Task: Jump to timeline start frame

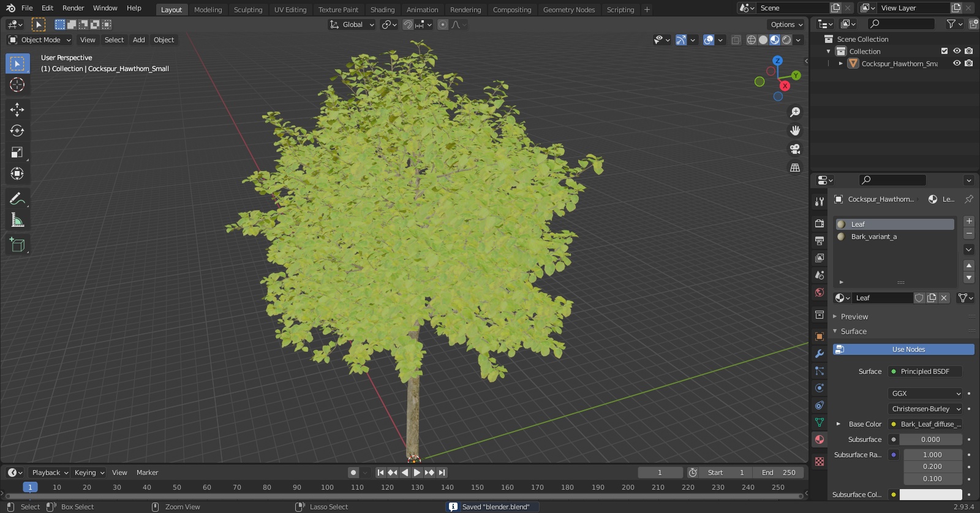Action: pyautogui.click(x=380, y=473)
